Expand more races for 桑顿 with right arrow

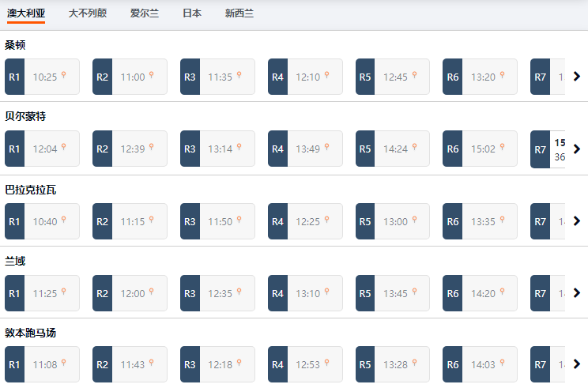[576, 77]
